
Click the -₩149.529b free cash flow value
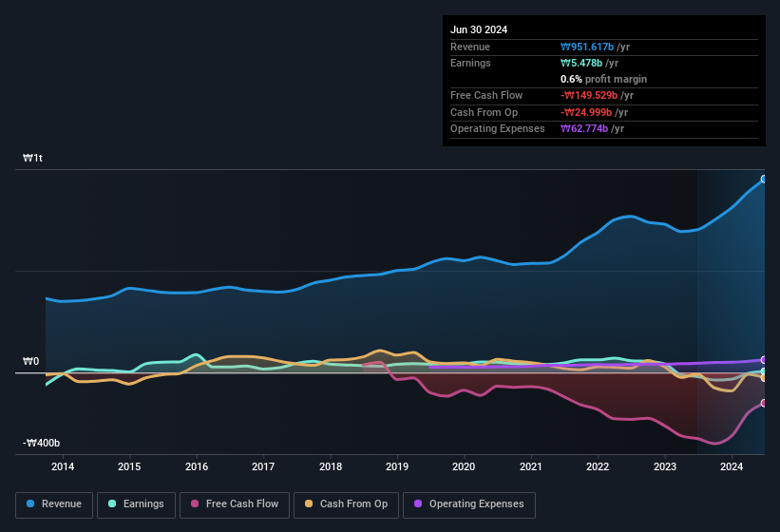589,95
